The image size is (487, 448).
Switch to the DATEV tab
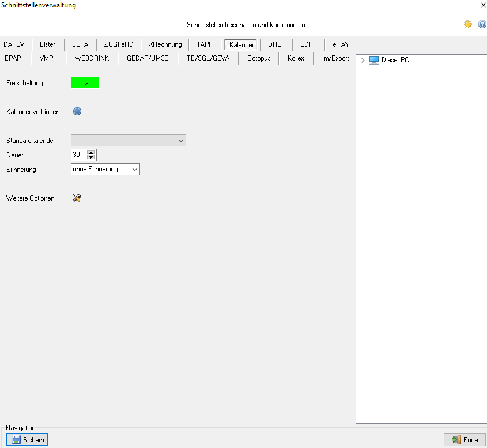(x=14, y=44)
